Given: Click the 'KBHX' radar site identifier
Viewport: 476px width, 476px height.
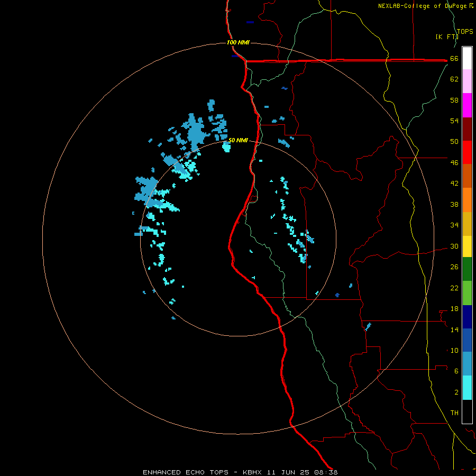Looking at the screenshot, I should click(x=252, y=472).
